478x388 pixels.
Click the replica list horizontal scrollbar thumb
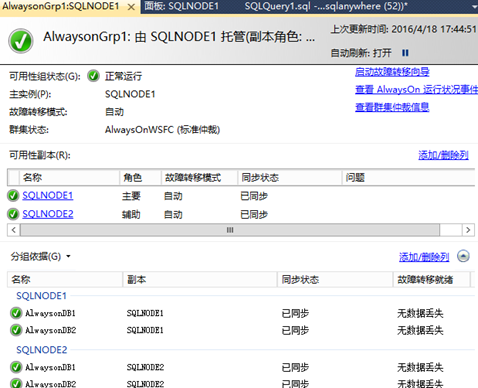230,230
